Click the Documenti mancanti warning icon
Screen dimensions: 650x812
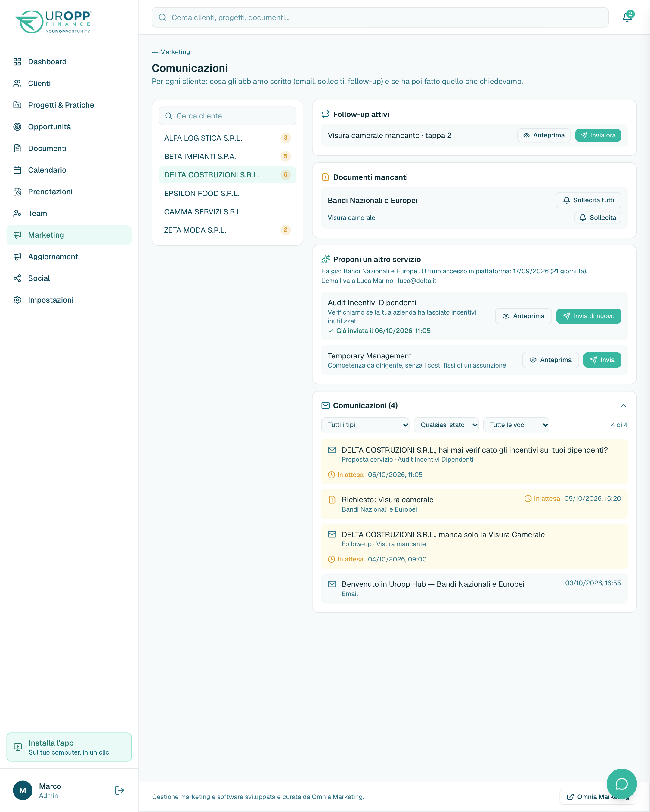[325, 177]
